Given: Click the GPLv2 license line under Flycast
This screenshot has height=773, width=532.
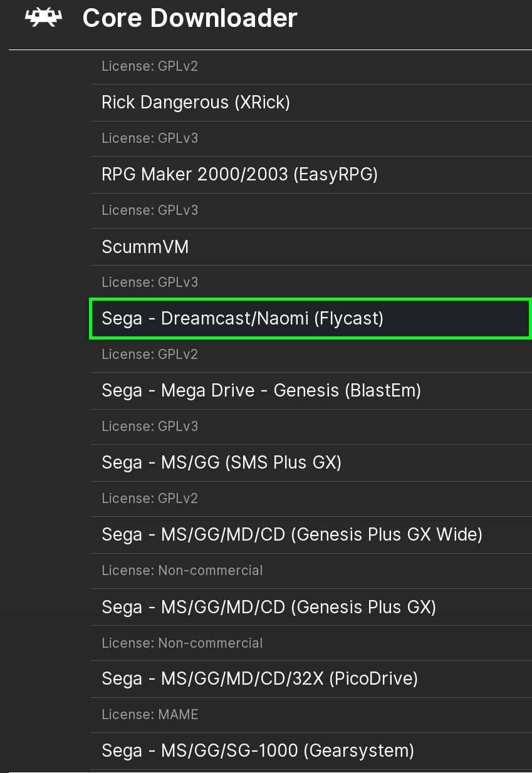Looking at the screenshot, I should [150, 355].
